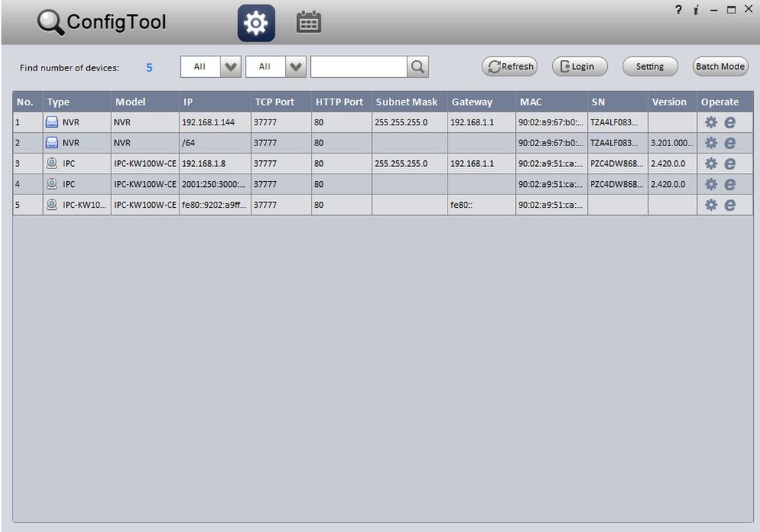The width and height of the screenshot is (760, 532).
Task: Open the Setting button
Action: click(x=650, y=66)
